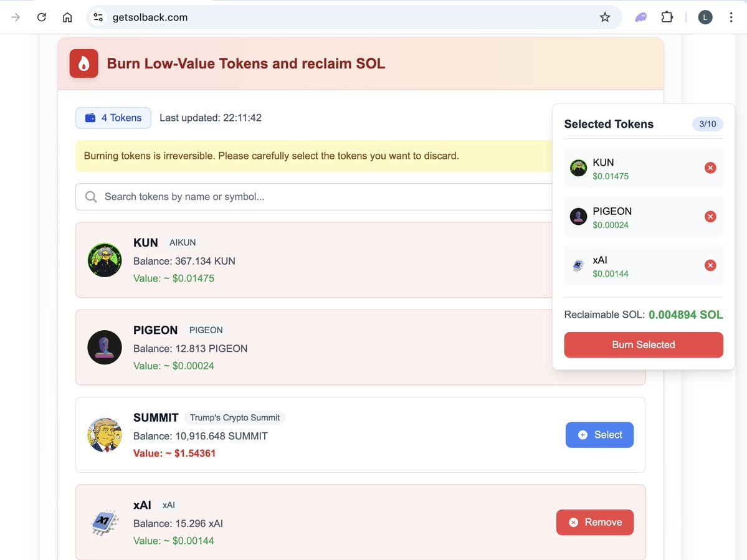
Task: Click the getsolback.com address bar
Action: (353, 17)
